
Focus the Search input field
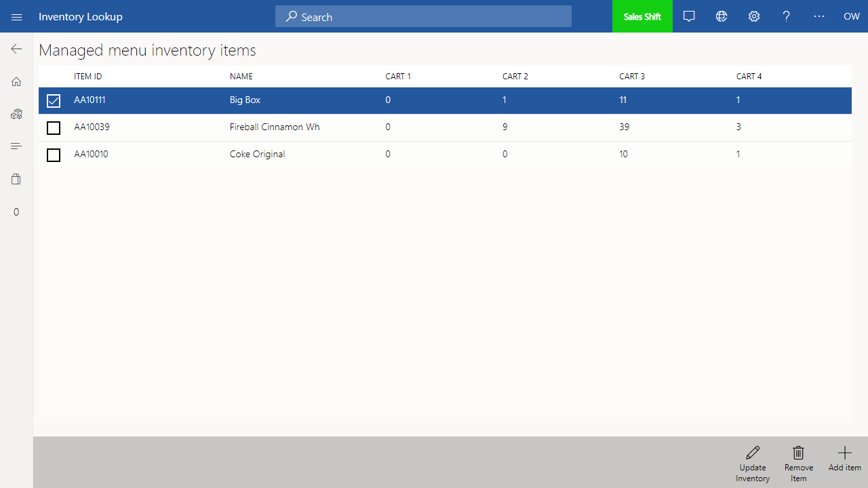tap(423, 16)
